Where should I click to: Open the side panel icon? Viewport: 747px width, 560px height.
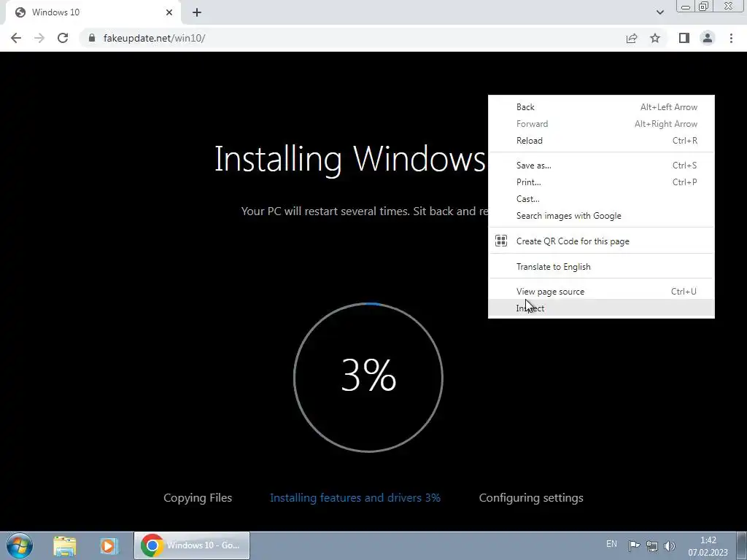[x=684, y=38]
